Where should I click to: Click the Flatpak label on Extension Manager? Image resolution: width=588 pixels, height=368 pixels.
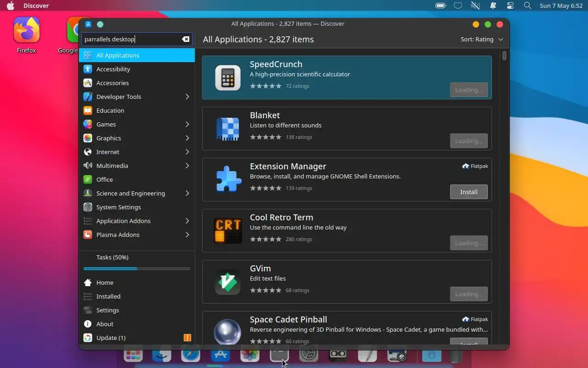[475, 166]
